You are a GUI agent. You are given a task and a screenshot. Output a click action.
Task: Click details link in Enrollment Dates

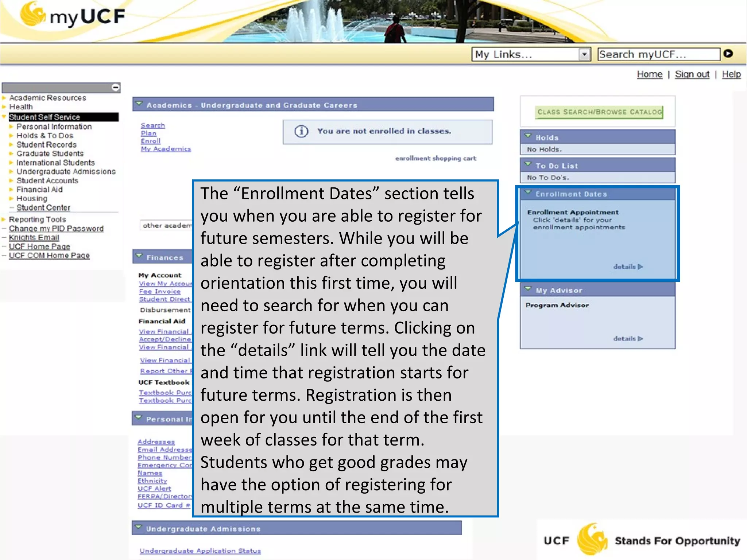tap(628, 267)
